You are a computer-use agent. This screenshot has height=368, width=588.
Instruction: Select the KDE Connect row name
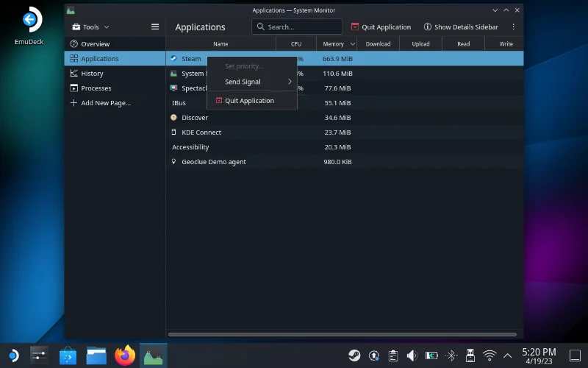[x=201, y=132]
